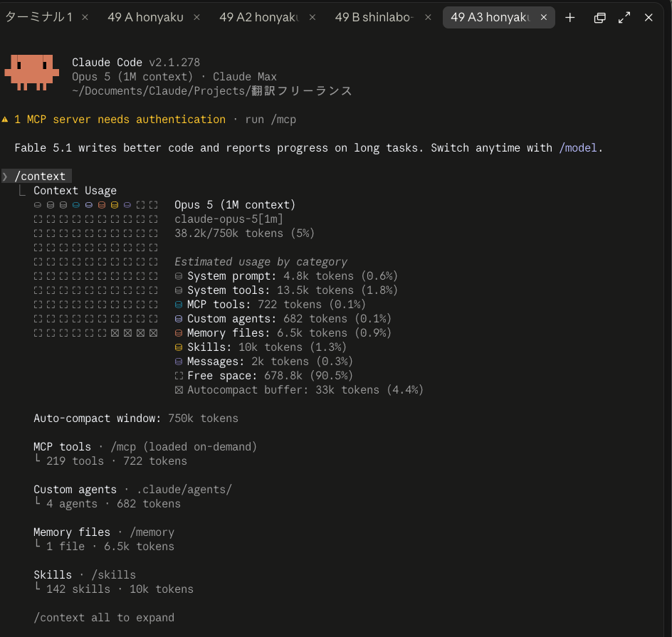Open a new terminal tab with plus
The height and width of the screenshot is (637, 672).
pos(569,18)
